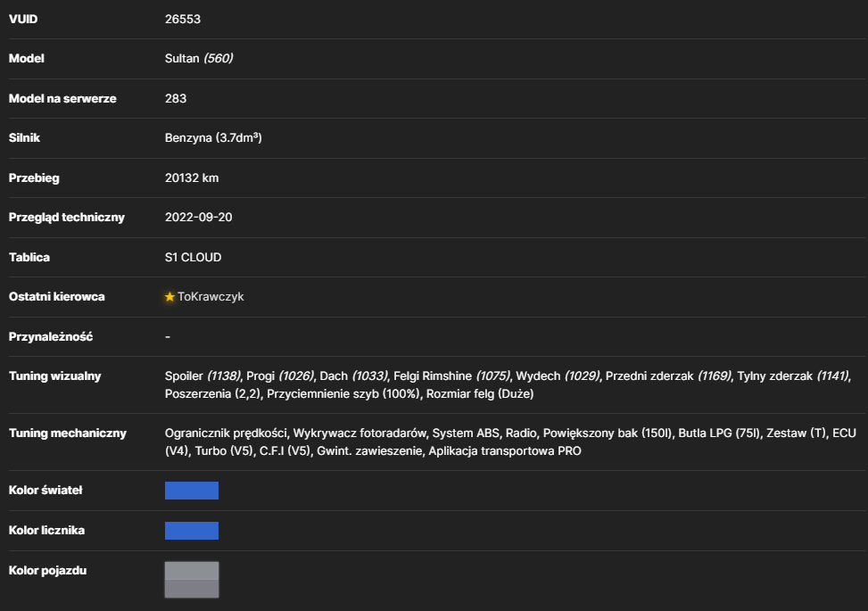Click the model name Sultan (560)
The width and height of the screenshot is (868, 611).
coord(199,58)
